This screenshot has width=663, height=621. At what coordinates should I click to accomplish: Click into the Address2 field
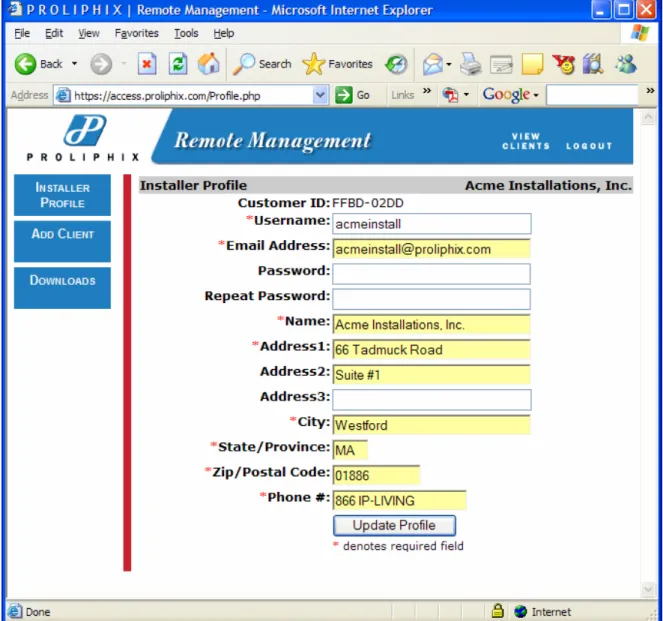(432, 375)
